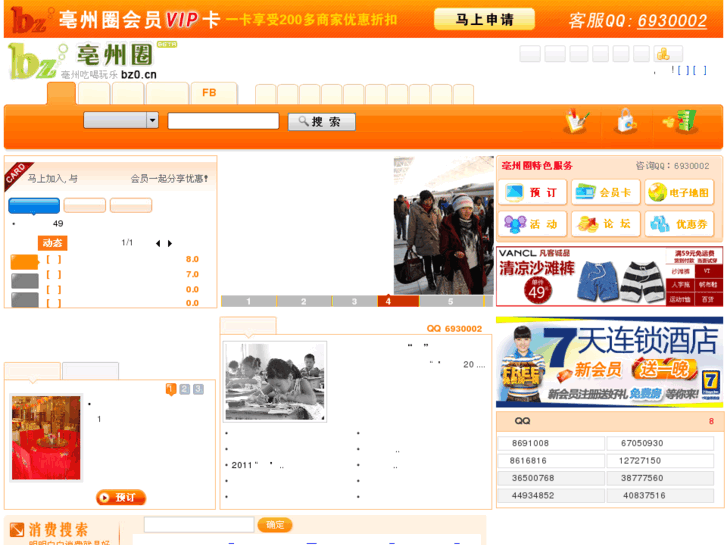
Task: Click the train station slideshow photo
Action: (443, 225)
